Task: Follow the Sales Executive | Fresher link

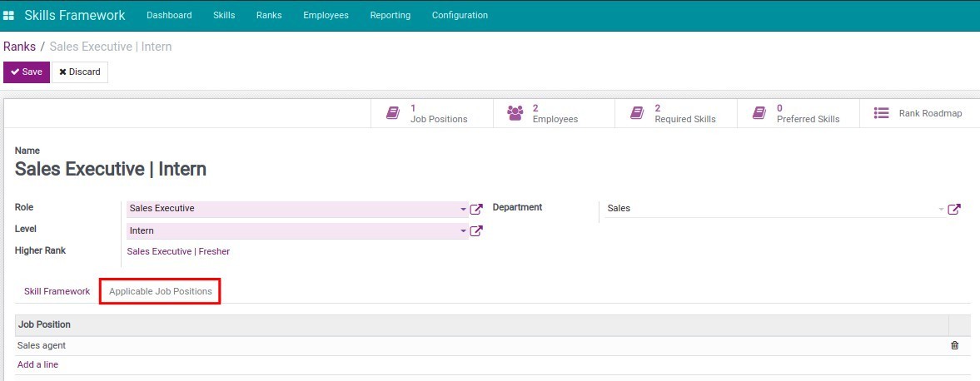Action: pyautogui.click(x=178, y=251)
